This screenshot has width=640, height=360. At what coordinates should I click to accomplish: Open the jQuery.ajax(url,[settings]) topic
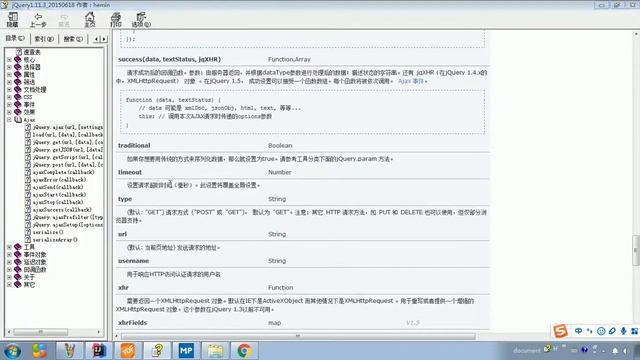pos(68,127)
